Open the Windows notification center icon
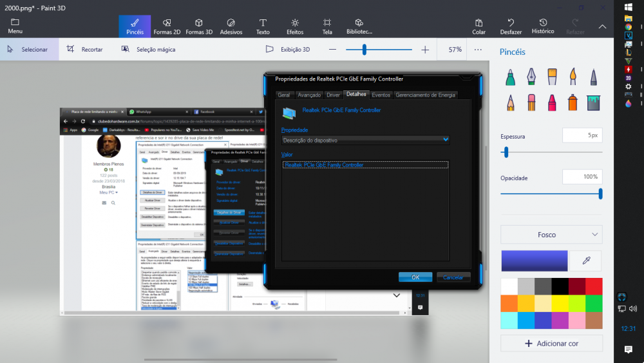 (x=629, y=349)
